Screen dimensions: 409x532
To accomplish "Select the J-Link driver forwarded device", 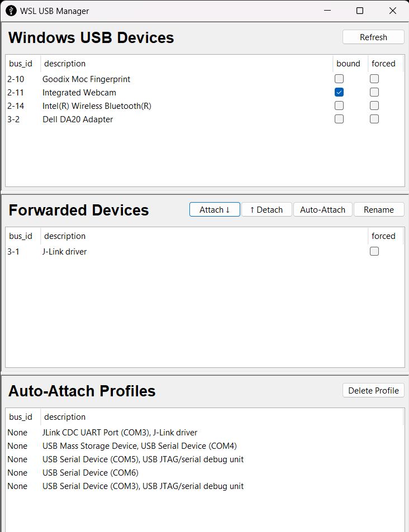I will (205, 251).
